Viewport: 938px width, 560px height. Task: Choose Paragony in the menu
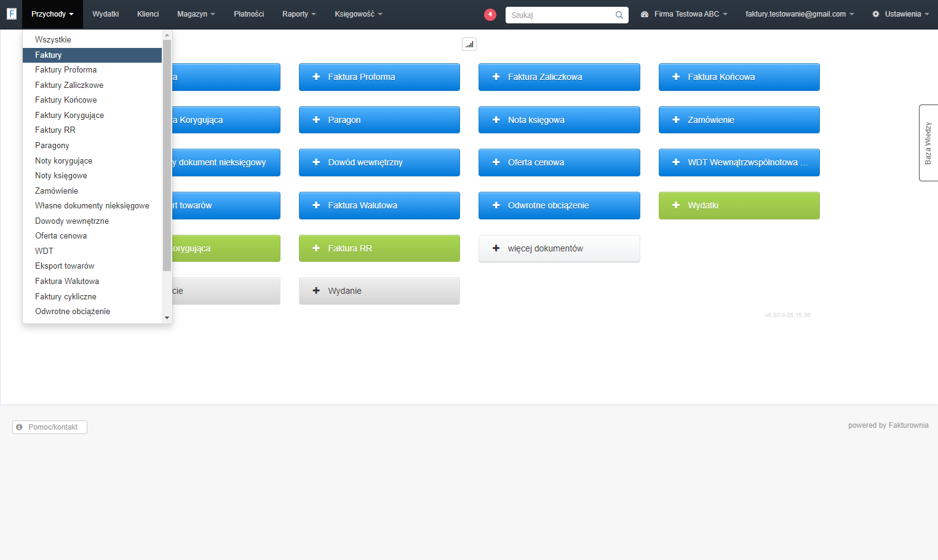[92, 145]
